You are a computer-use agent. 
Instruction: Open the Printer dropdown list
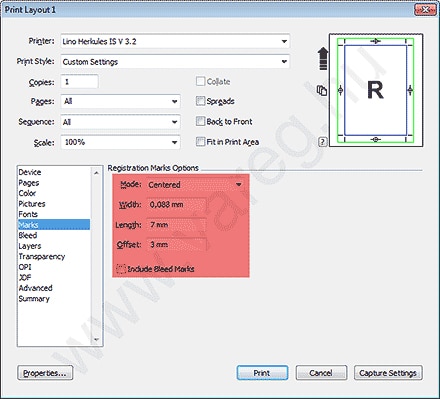coord(175,41)
